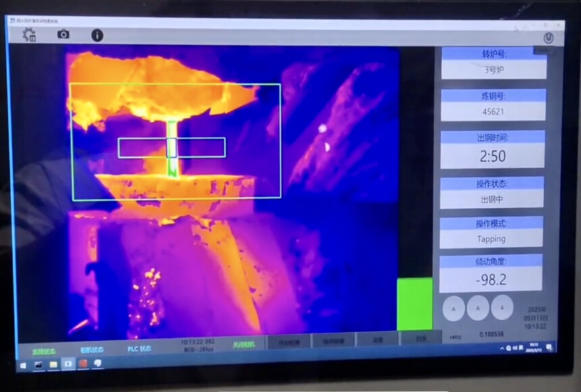This screenshot has width=581, height=392.
Task: Click the tapping time value 2:50
Action: (x=492, y=156)
